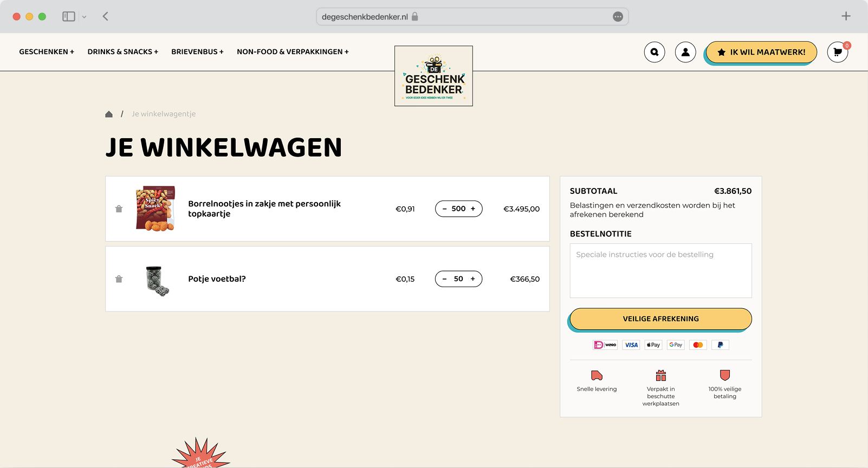Image resolution: width=868 pixels, height=468 pixels.
Task: Focus the order note text area
Action: pyautogui.click(x=661, y=271)
